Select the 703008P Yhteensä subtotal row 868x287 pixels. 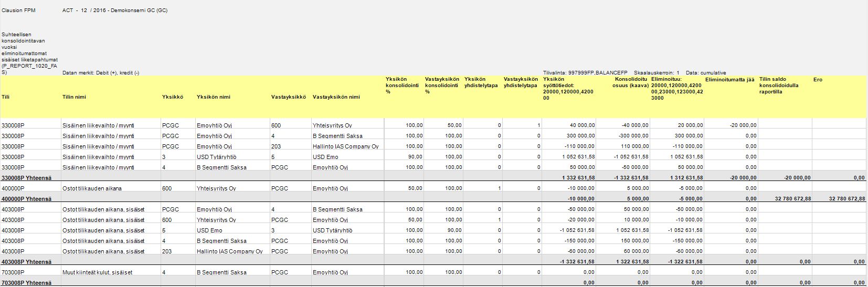[x=433, y=282]
